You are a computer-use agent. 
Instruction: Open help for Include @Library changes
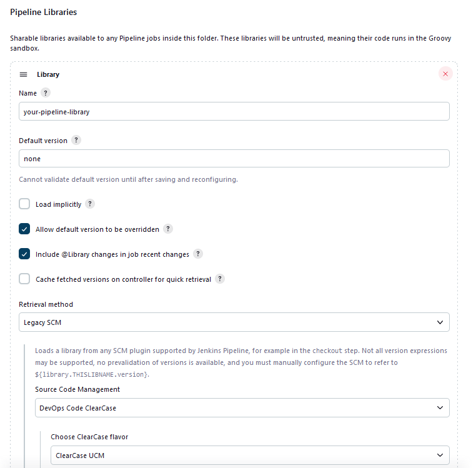(198, 254)
